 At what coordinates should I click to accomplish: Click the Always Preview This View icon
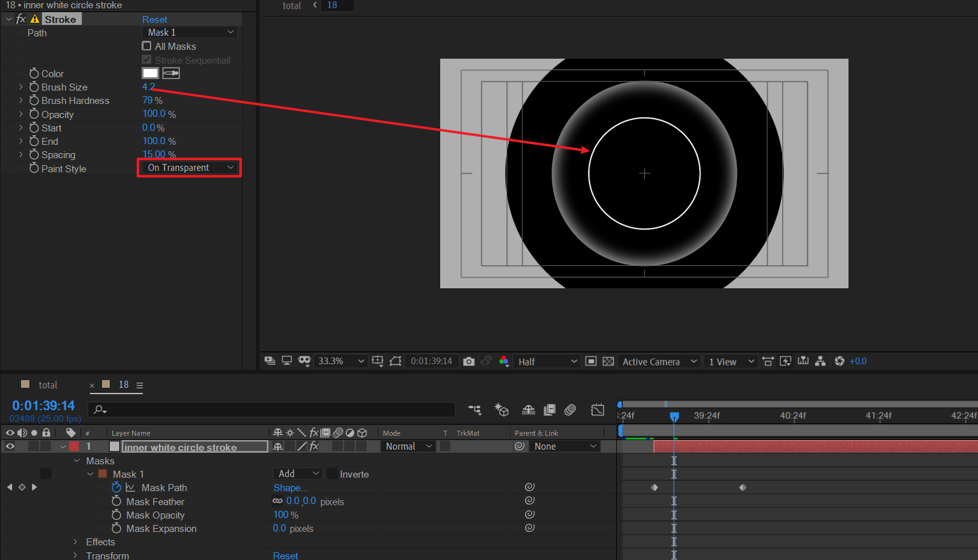(x=270, y=361)
